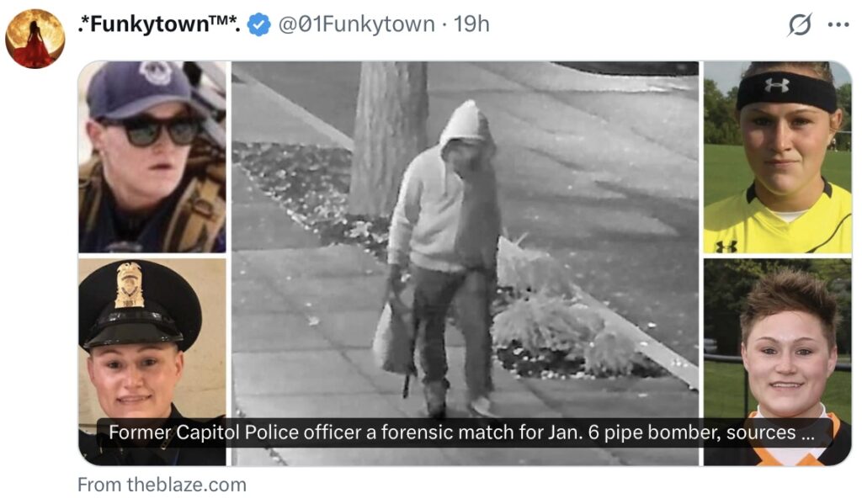The height and width of the screenshot is (504, 862).
Task: Click the .*Funkytown™*. display name
Action: (x=159, y=24)
